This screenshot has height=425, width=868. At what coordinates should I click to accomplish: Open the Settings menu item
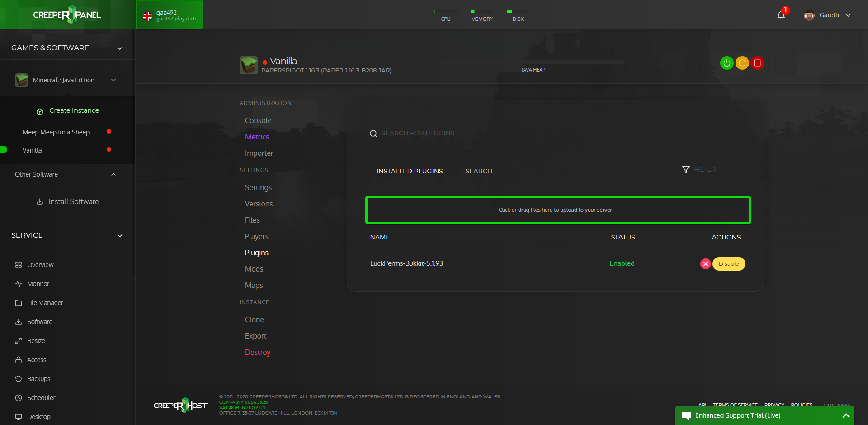pyautogui.click(x=258, y=187)
